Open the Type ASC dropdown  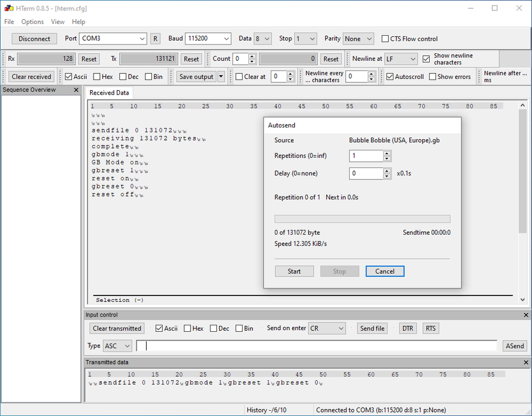coord(118,346)
